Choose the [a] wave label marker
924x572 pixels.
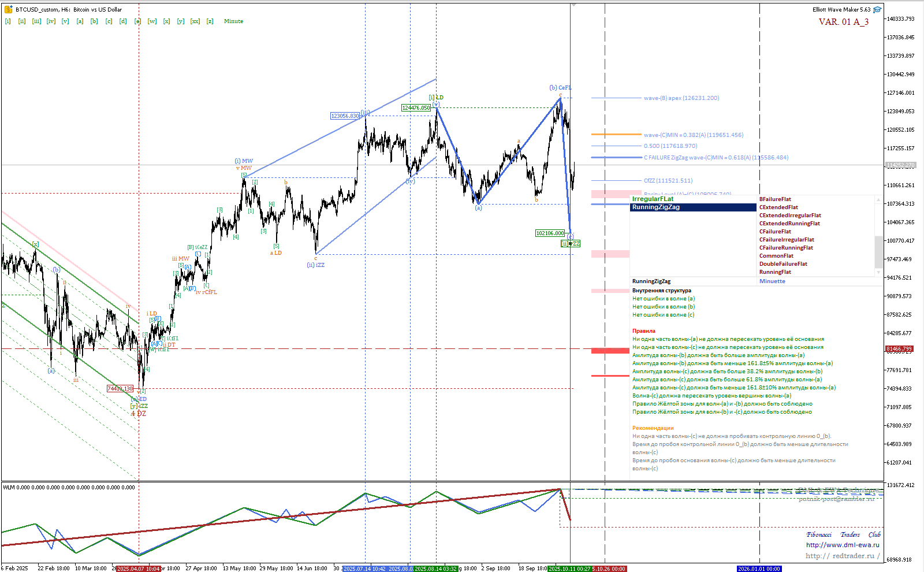80,21
